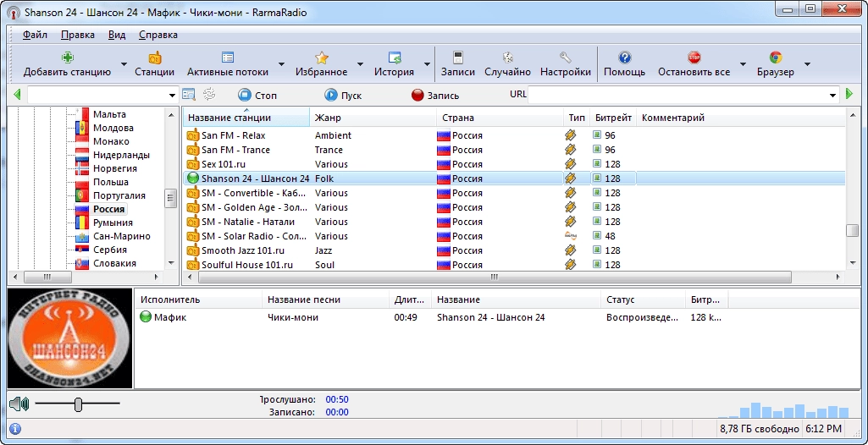Click the country tree down scroll arrow

170,263
